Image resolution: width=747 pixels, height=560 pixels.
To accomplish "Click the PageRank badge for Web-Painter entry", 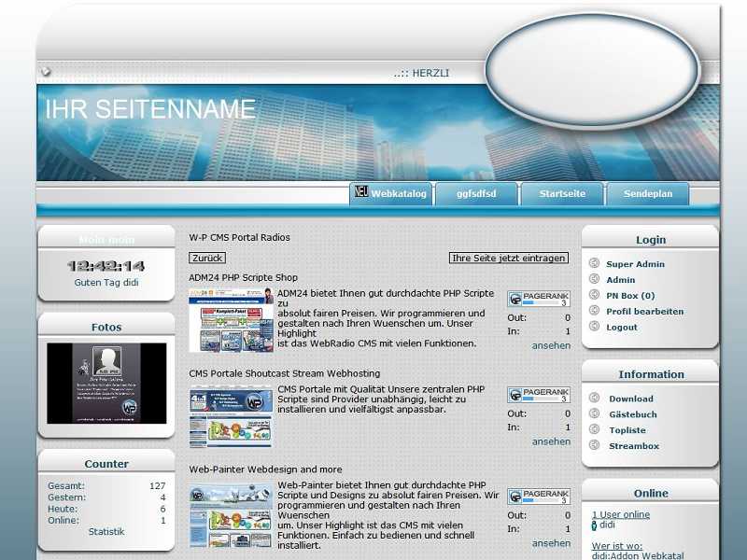I will pyautogui.click(x=539, y=497).
